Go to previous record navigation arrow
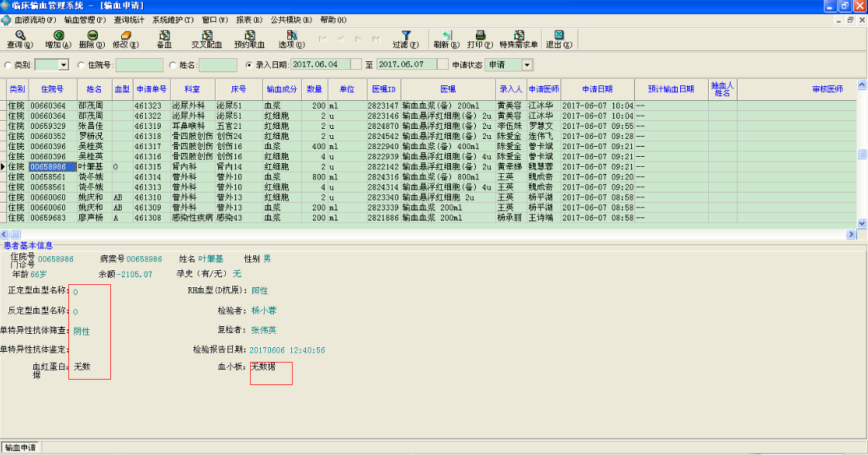Viewport: 868px width, 455px height. (x=341, y=40)
